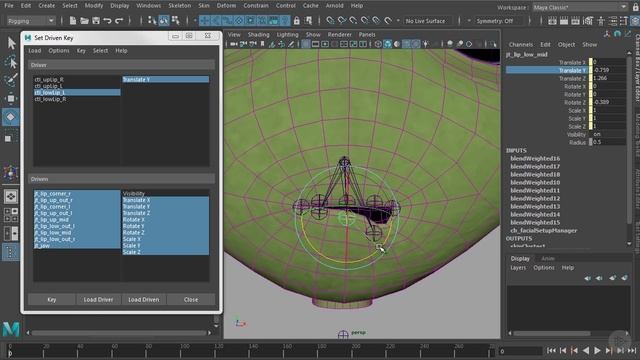Select ctl_lowLip_R in driver list
The width and height of the screenshot is (640, 360).
(x=77, y=99)
